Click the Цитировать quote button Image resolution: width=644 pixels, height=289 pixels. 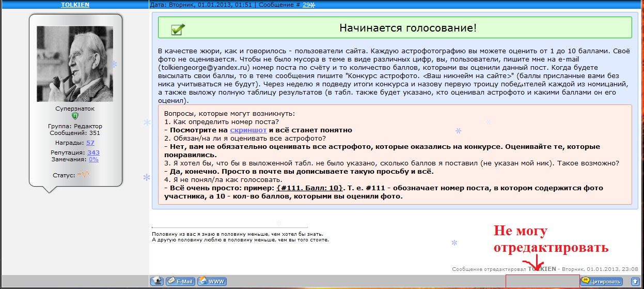click(602, 281)
